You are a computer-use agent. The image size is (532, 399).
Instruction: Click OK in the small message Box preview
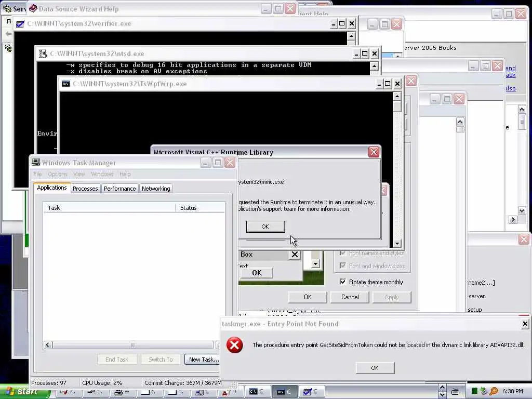pos(257,273)
